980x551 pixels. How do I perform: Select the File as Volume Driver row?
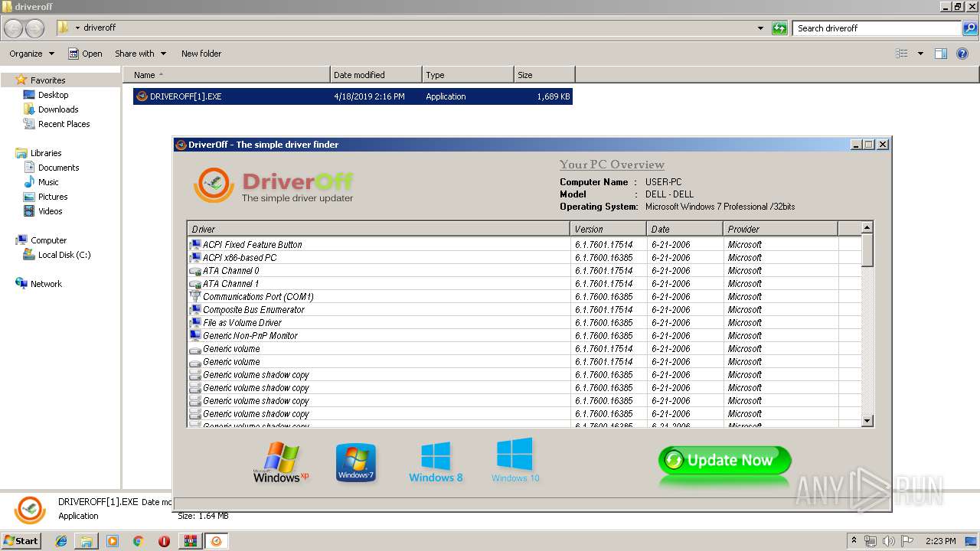tap(524, 323)
